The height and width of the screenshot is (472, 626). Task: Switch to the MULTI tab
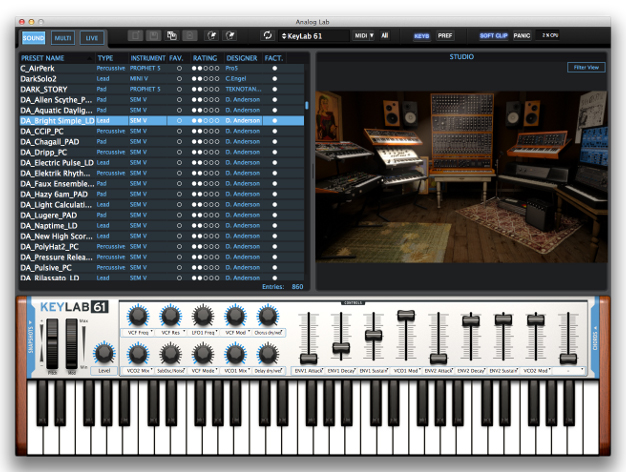coord(63,38)
